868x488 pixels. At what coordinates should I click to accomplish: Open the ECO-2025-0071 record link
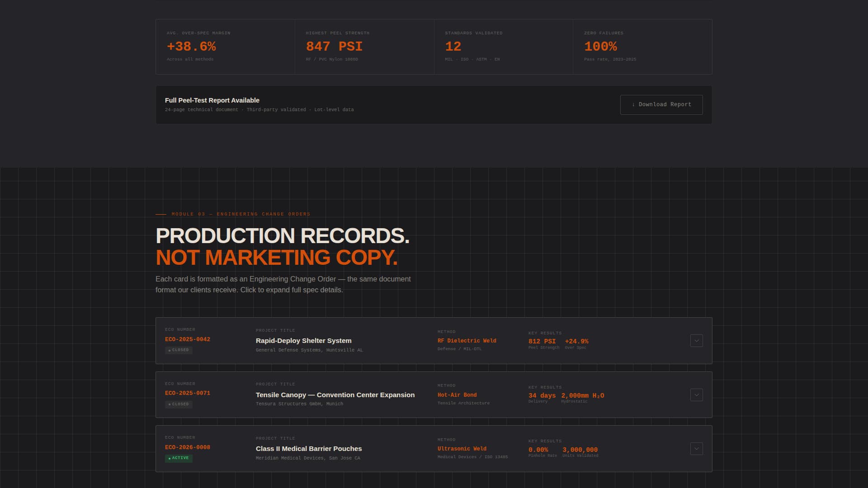click(188, 393)
